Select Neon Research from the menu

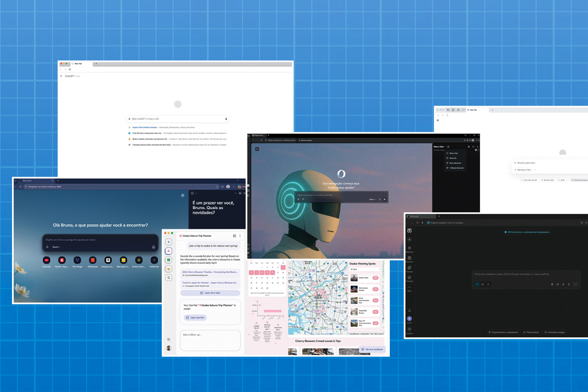pos(455,163)
